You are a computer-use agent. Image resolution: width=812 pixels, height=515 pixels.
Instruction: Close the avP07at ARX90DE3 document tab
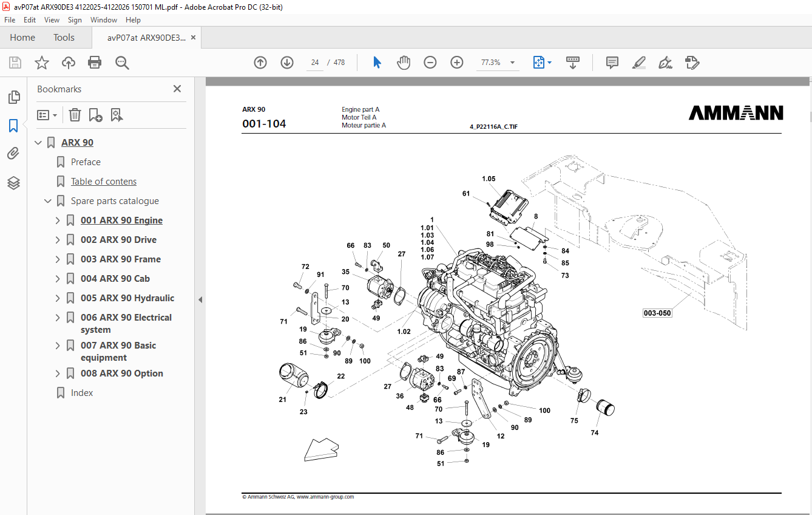point(193,38)
